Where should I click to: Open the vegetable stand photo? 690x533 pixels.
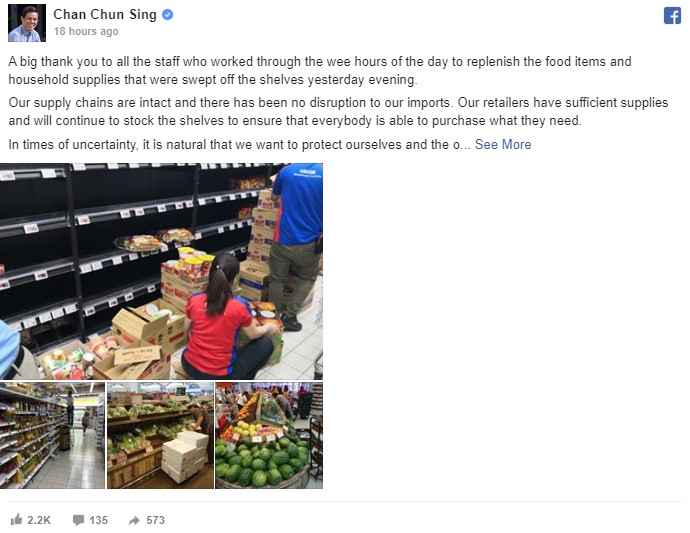point(161,435)
